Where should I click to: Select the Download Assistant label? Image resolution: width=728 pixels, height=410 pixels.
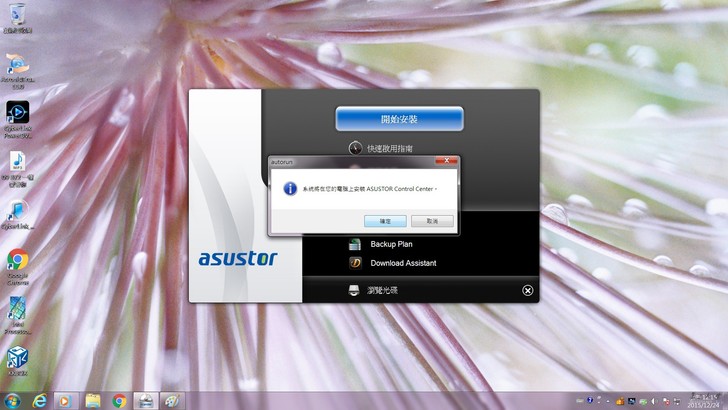tap(403, 263)
